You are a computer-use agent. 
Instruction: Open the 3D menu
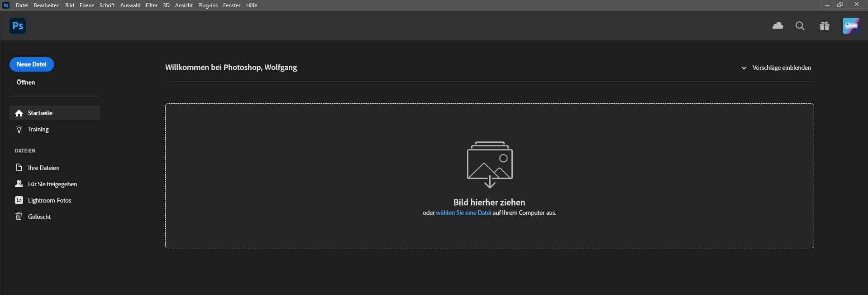(x=166, y=5)
